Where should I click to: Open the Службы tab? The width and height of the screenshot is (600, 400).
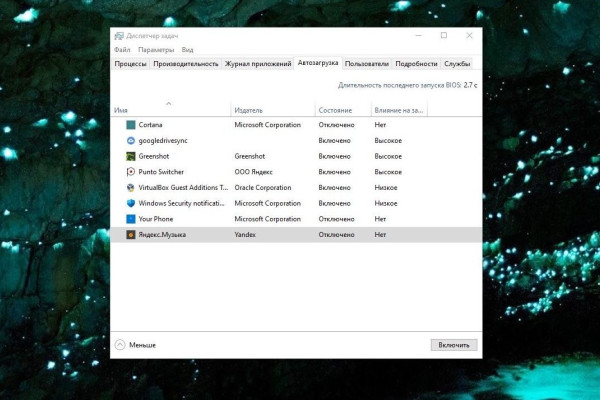[457, 63]
